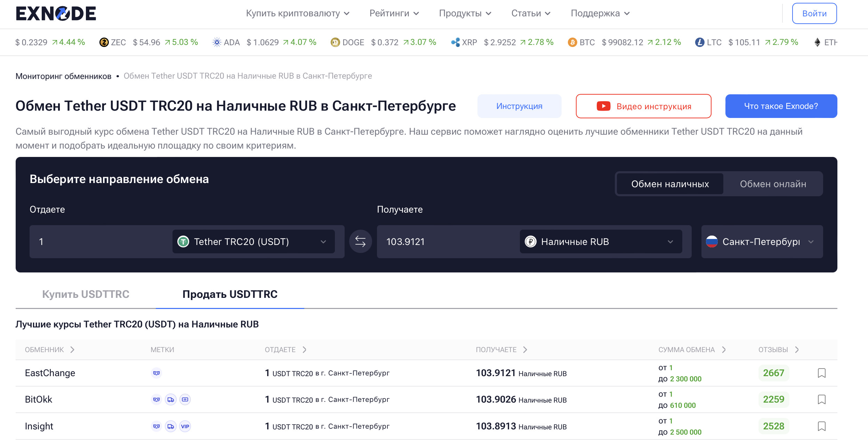Bookmark the BitOkk exchanger row
Viewport: 868px width, 444px height.
click(821, 399)
